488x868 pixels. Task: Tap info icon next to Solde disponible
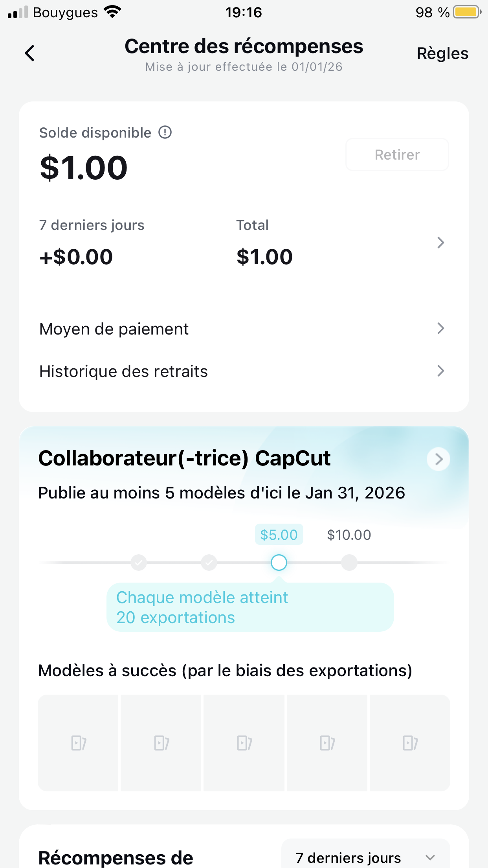click(x=165, y=132)
